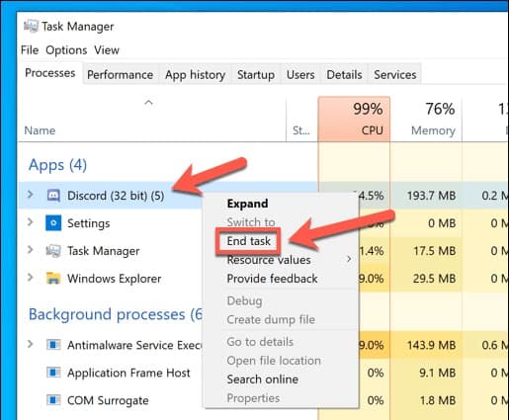The width and height of the screenshot is (510, 420).
Task: Click the Application Frame Host icon
Action: (x=53, y=373)
